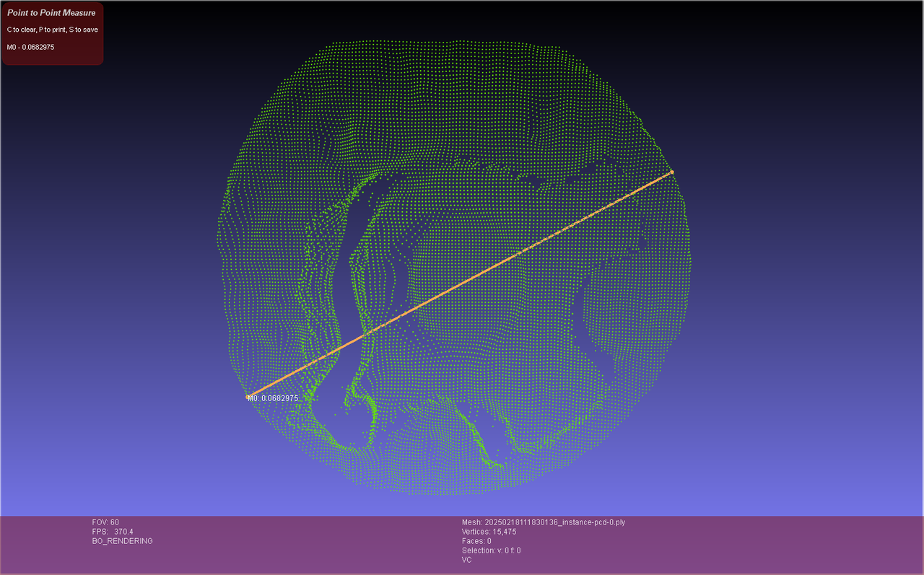Click the Selection: v: 0 f: 0 text
Viewport: 924px width, 575px height.
pos(491,550)
